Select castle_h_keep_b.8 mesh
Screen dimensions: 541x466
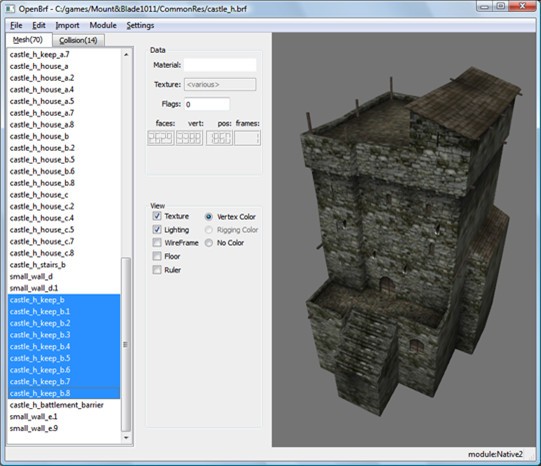[64, 394]
